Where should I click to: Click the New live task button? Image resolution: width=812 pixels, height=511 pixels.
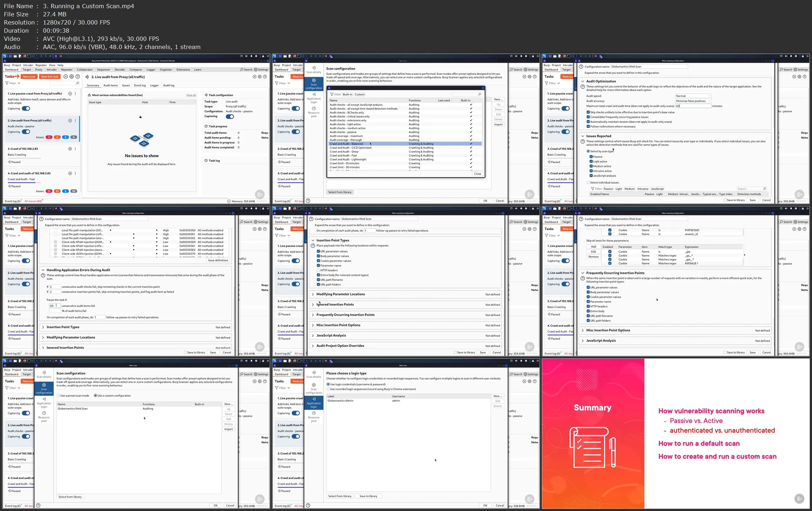[50, 77]
